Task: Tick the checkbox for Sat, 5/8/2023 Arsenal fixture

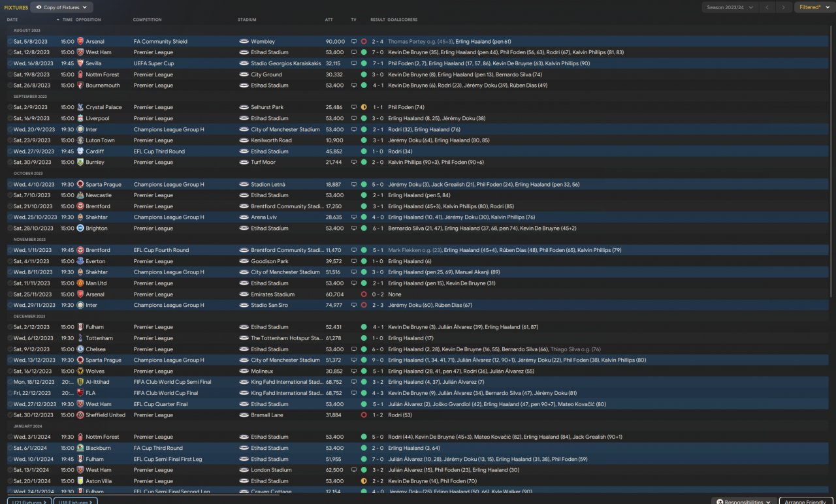Action: [10, 42]
